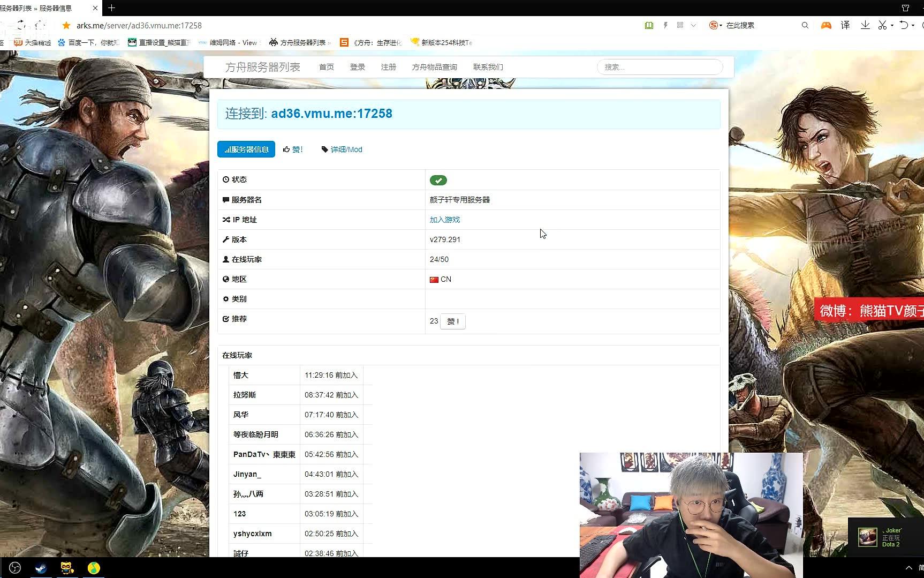Click the 方舟服务器列表 site title
The height and width of the screenshot is (578, 924).
coord(262,67)
